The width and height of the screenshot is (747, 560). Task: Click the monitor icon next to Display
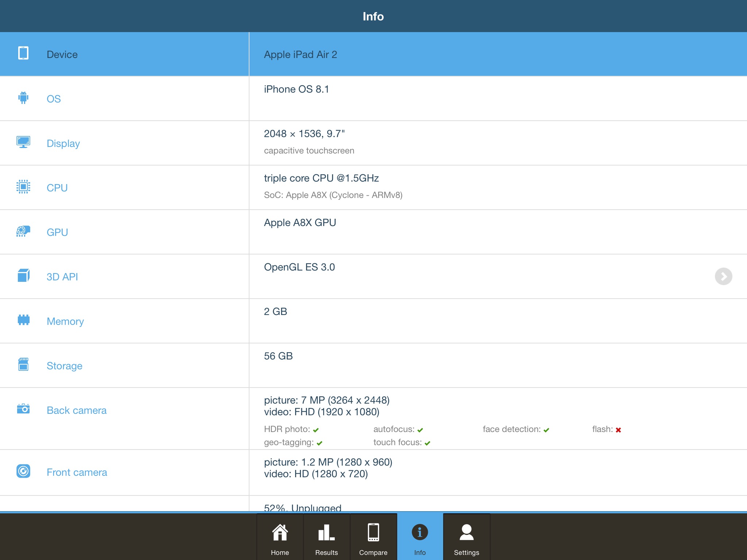[23, 142]
